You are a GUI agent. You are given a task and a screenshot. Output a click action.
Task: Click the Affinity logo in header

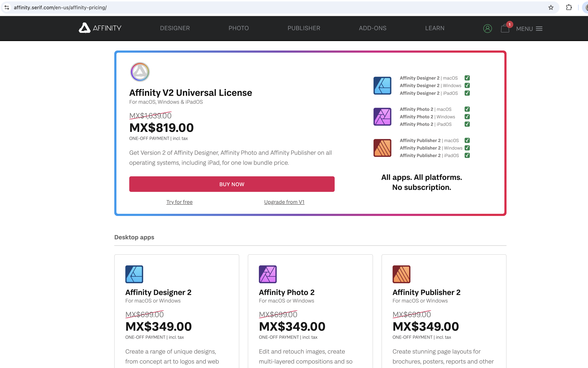[100, 28]
